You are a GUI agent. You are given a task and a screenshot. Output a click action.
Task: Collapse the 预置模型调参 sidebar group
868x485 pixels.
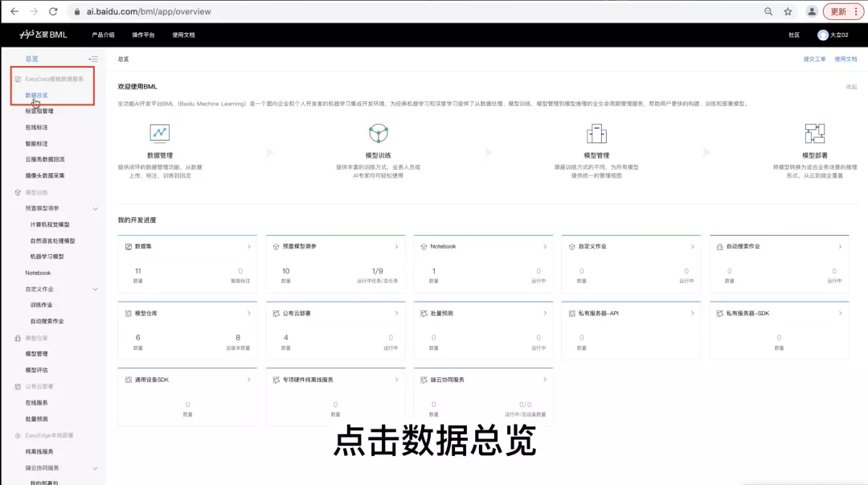tap(95, 208)
